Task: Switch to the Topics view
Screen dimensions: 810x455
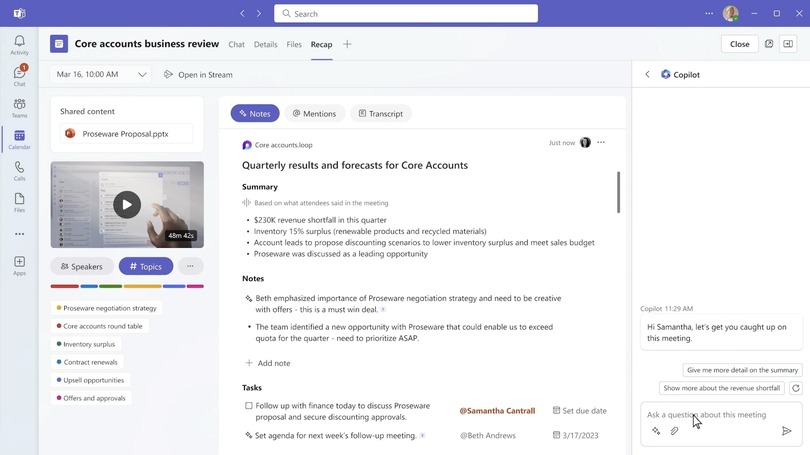Action: click(x=146, y=267)
